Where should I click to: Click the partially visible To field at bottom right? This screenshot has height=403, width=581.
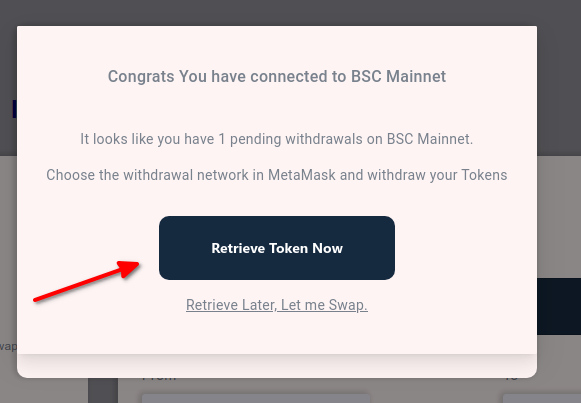pyautogui.click(x=542, y=398)
